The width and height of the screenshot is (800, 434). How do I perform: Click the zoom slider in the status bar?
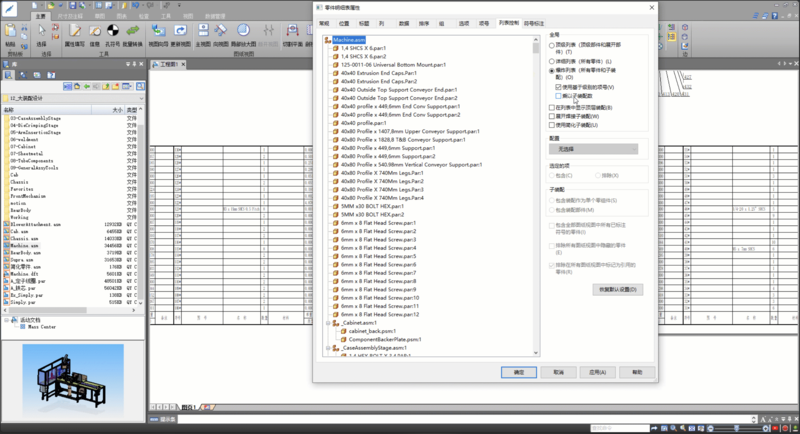[x=737, y=428]
